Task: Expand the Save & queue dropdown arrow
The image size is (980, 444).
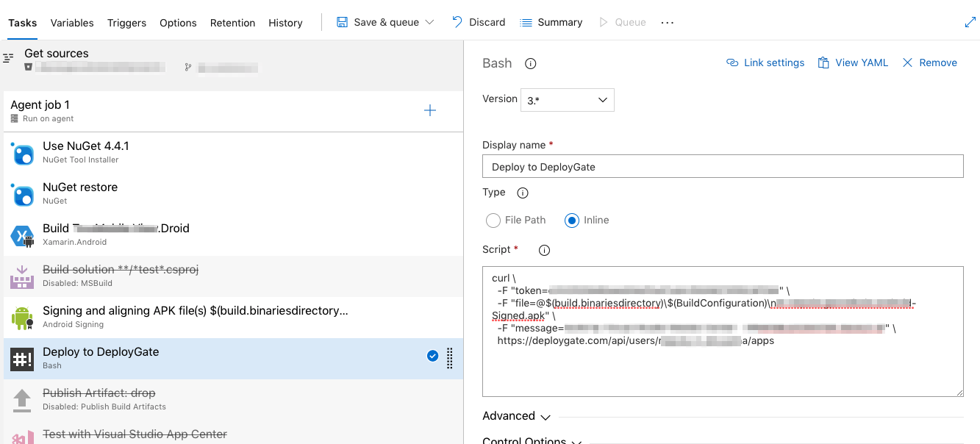Action: 429,23
